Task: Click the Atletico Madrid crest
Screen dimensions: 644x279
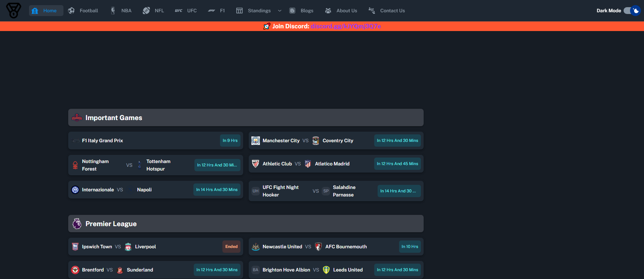Action: point(308,164)
